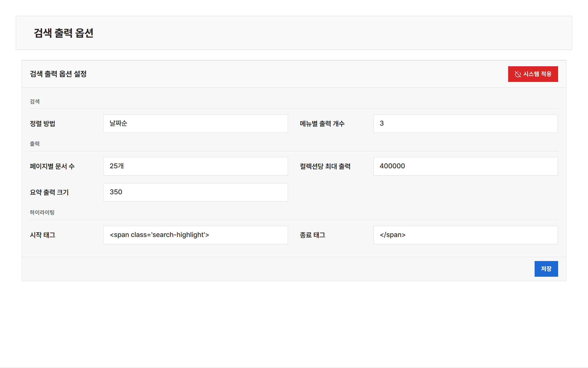Click the 하이라이팅 section label
The height and width of the screenshot is (368, 588).
point(42,212)
